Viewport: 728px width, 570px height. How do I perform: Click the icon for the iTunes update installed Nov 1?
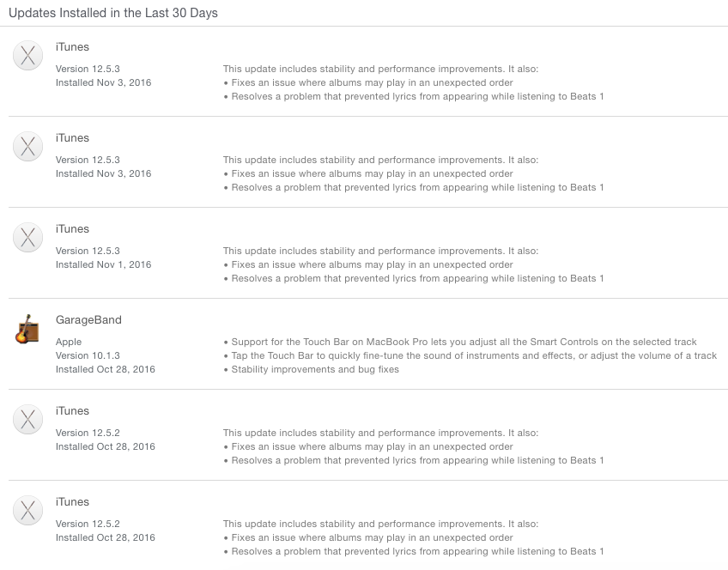point(27,238)
